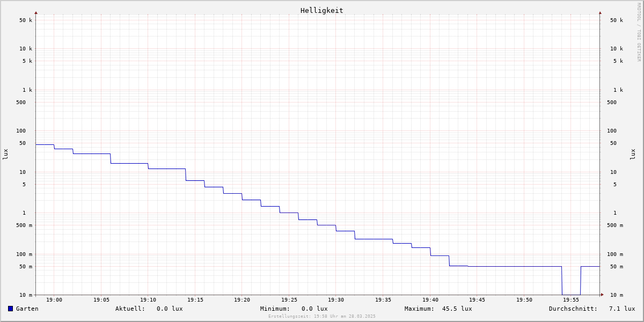This screenshot has width=644, height=322.
Task: Select the 'Aktuell: 0.0 lux' value
Action: tap(149, 309)
